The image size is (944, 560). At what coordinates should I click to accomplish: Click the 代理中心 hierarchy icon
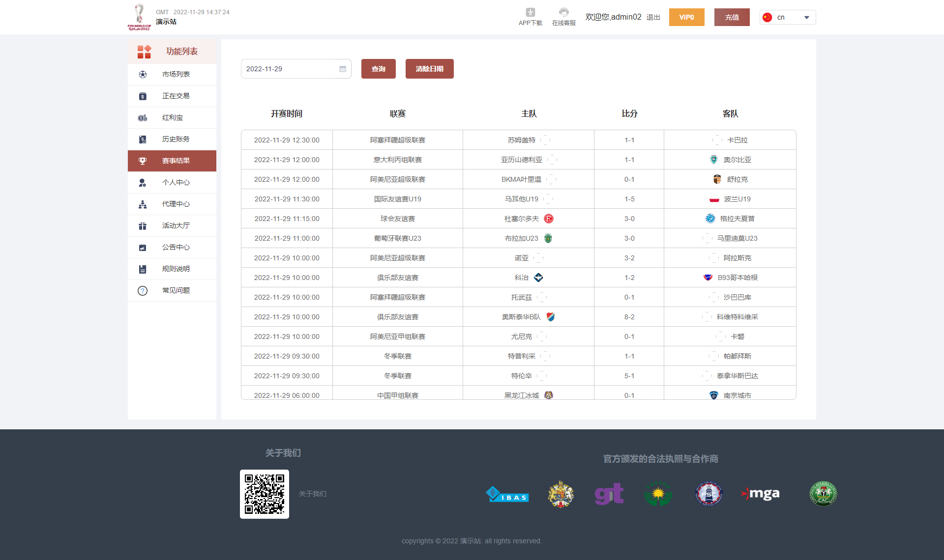point(143,204)
